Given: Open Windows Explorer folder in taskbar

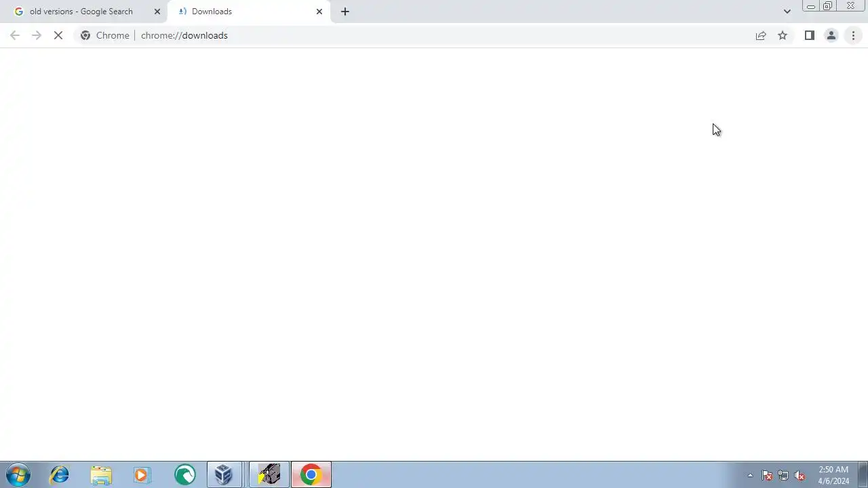Looking at the screenshot, I should 100,474.
